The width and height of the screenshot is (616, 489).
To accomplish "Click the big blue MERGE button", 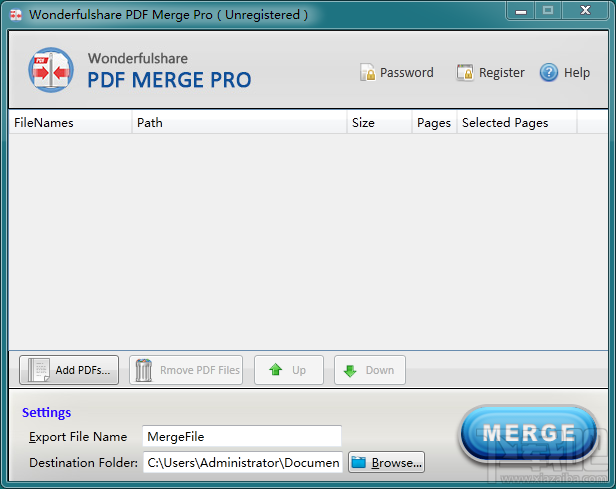I will [529, 433].
